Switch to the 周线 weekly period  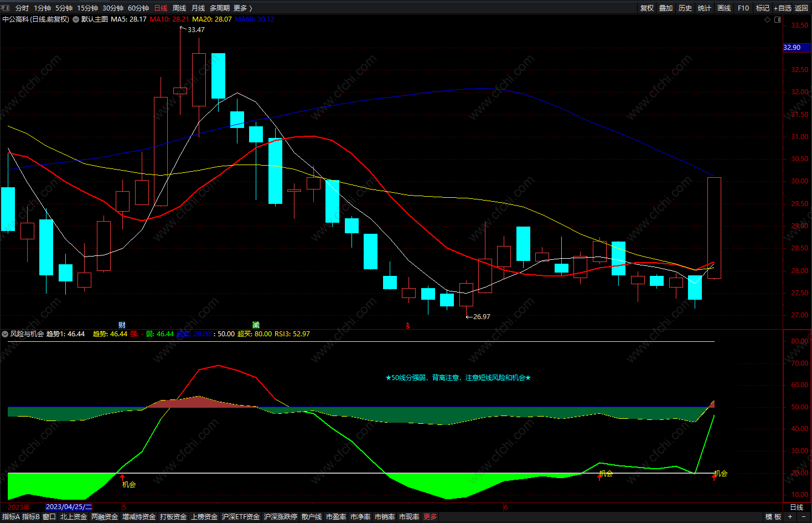(179, 8)
